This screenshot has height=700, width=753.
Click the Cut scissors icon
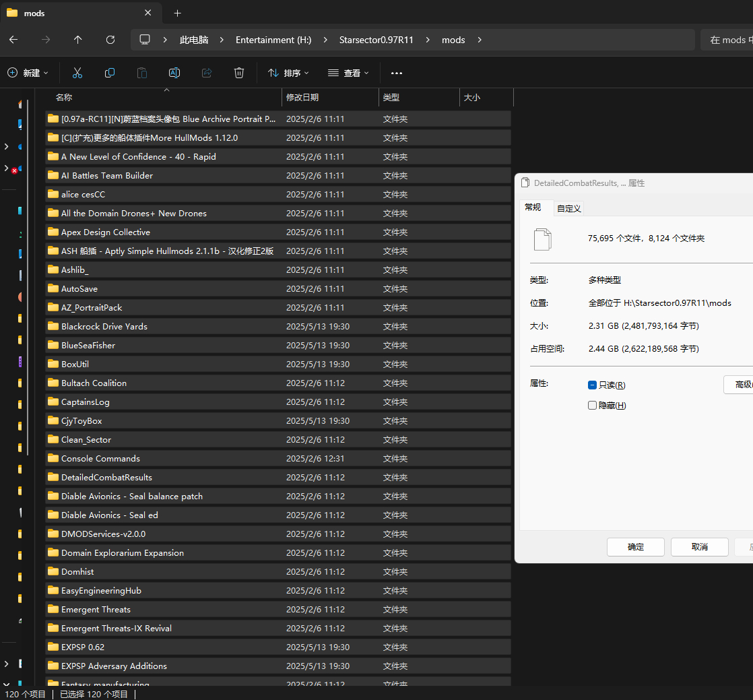pyautogui.click(x=77, y=73)
